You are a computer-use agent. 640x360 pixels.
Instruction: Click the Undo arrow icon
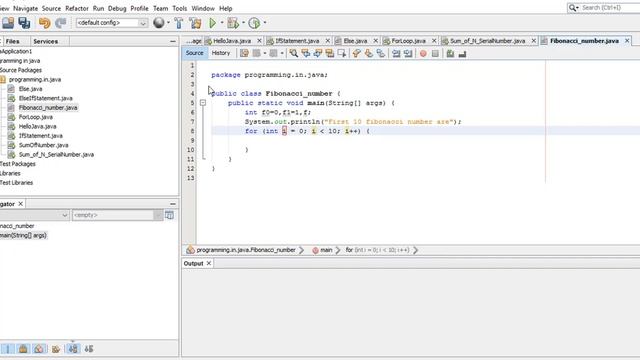point(44,23)
